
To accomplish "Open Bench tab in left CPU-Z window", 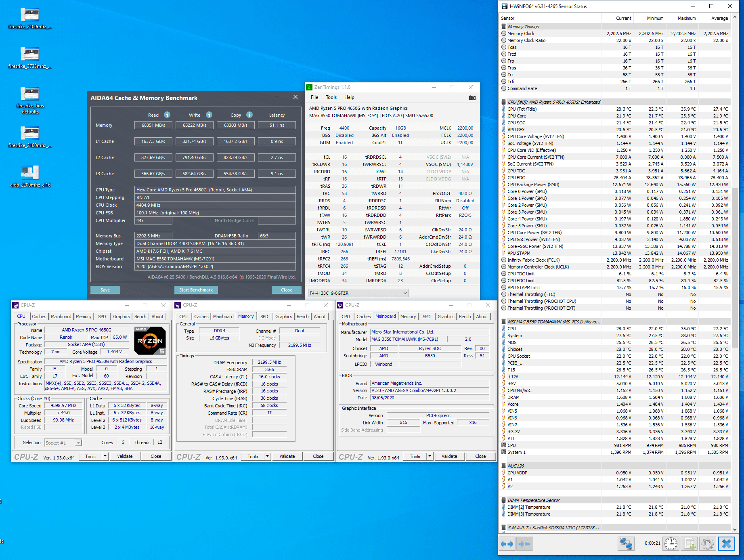I will [x=140, y=317].
